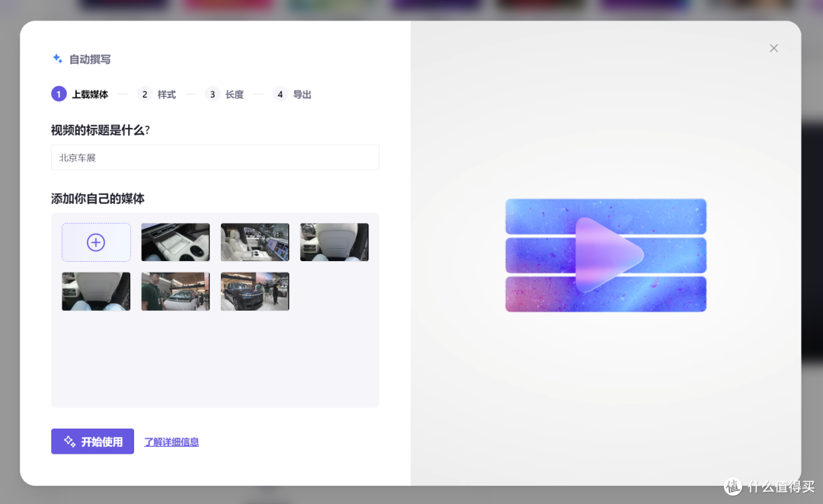Click the 开始使用 button
The image size is (823, 504).
pos(92,442)
